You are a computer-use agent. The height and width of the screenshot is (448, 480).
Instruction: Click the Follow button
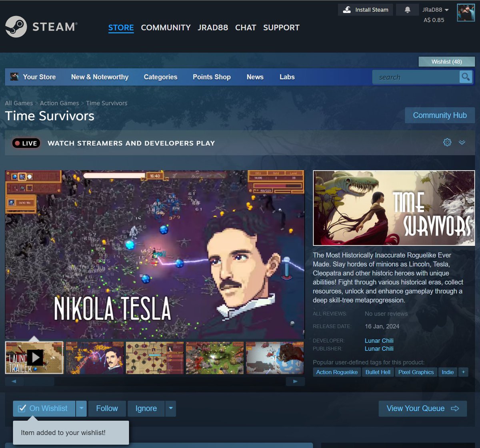107,408
